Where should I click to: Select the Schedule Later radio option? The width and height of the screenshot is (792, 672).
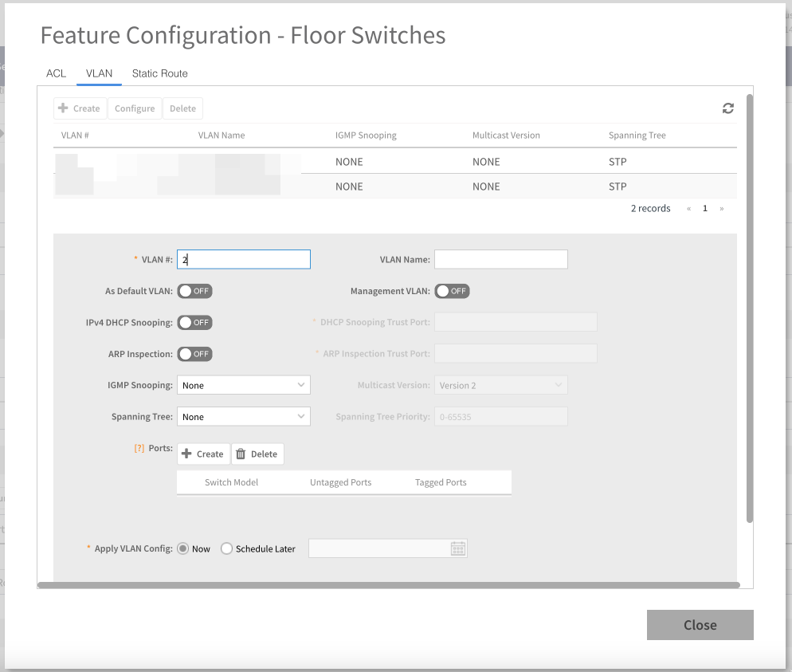coord(227,548)
